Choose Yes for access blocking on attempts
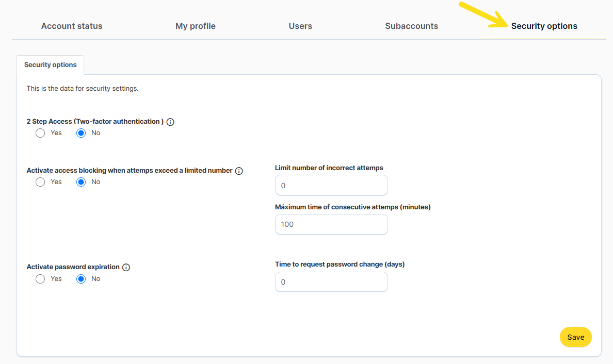Viewport: 613px width, 364px height. (40, 182)
